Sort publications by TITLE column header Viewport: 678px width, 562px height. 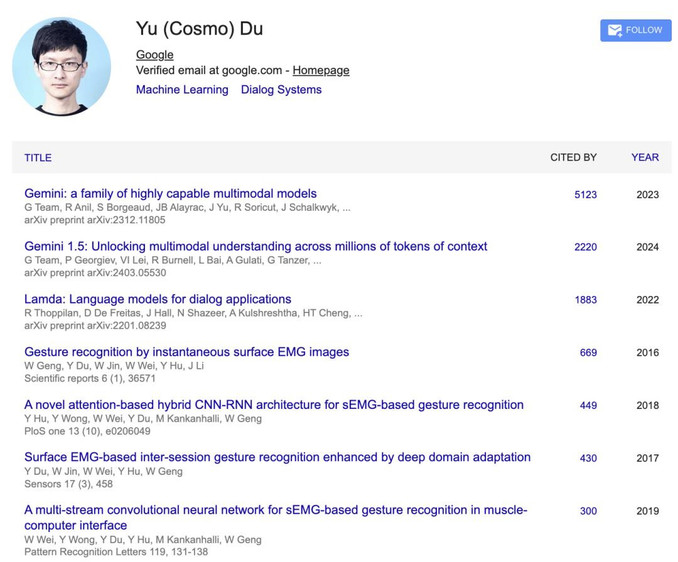38,158
